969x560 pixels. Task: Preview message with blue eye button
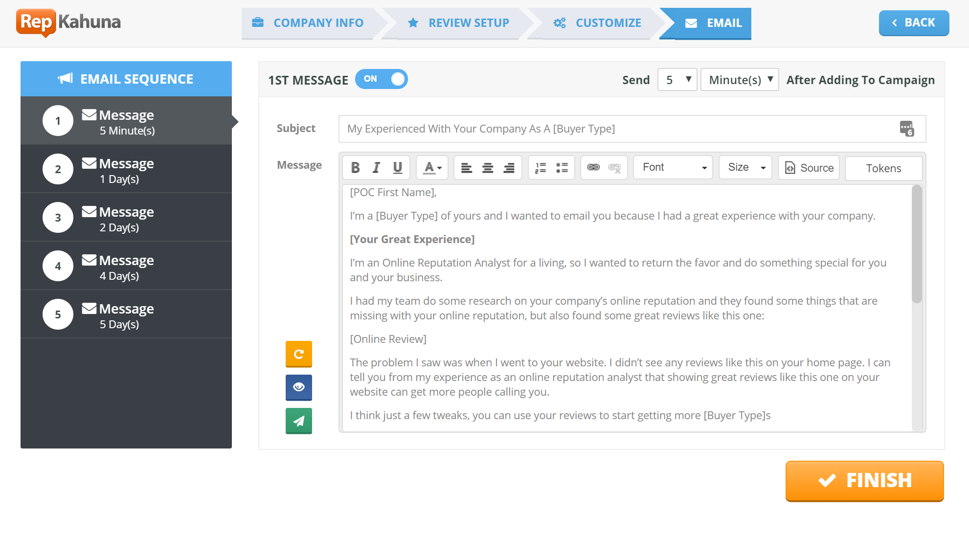pyautogui.click(x=299, y=387)
